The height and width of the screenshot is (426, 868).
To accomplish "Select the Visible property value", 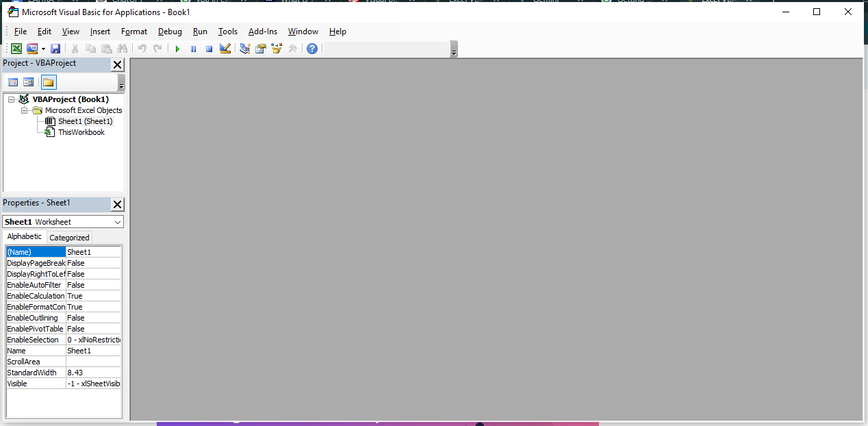I will tap(92, 383).
